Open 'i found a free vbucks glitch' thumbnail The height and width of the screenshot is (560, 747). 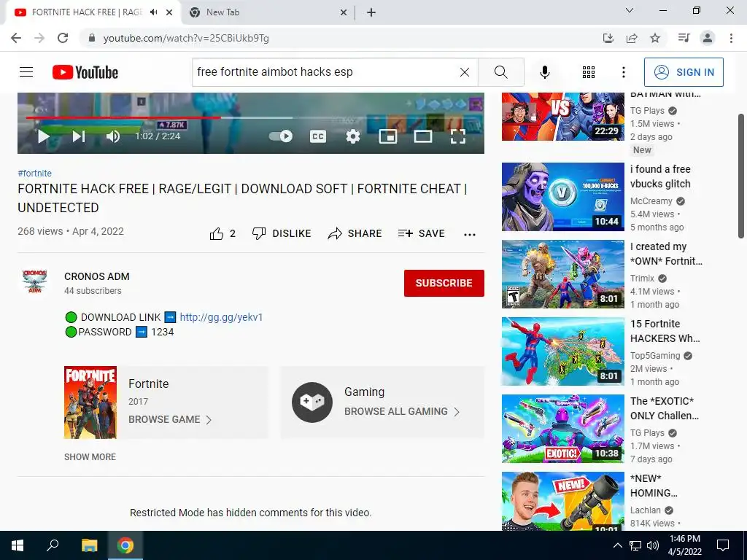pyautogui.click(x=562, y=197)
